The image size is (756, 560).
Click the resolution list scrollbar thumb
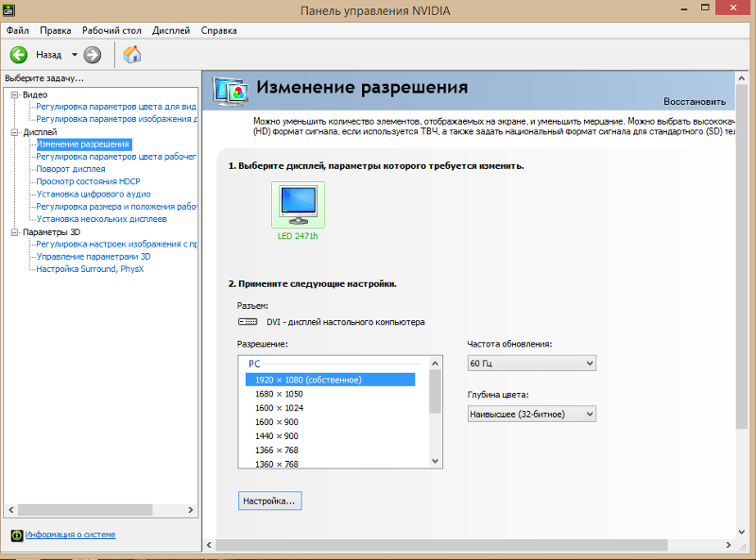coord(435,392)
